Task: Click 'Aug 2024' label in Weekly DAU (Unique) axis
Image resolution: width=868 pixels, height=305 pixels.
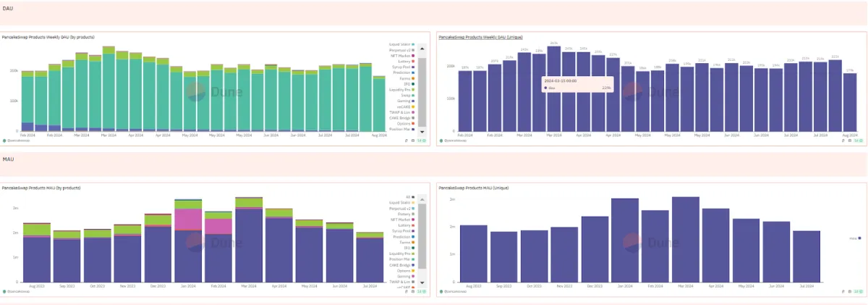Action: point(850,135)
